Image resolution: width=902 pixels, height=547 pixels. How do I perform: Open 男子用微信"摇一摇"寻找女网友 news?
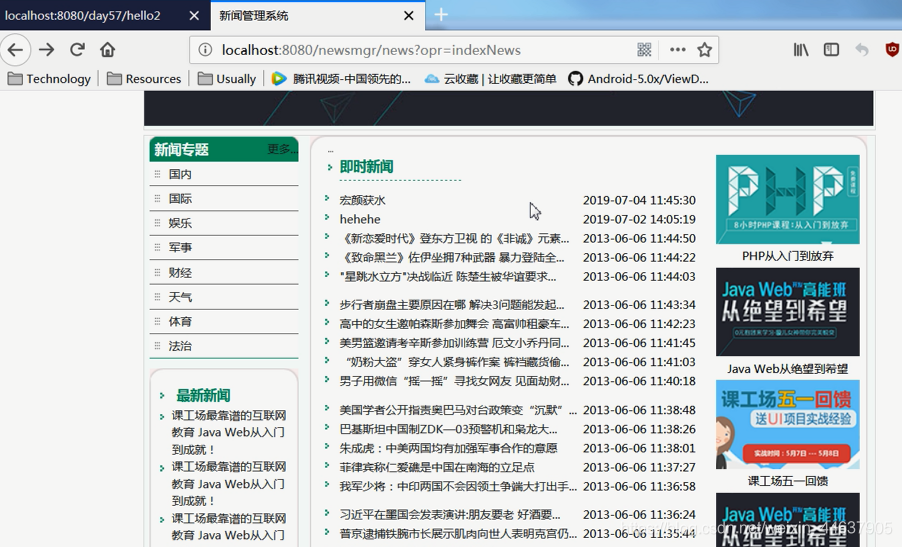(x=454, y=381)
